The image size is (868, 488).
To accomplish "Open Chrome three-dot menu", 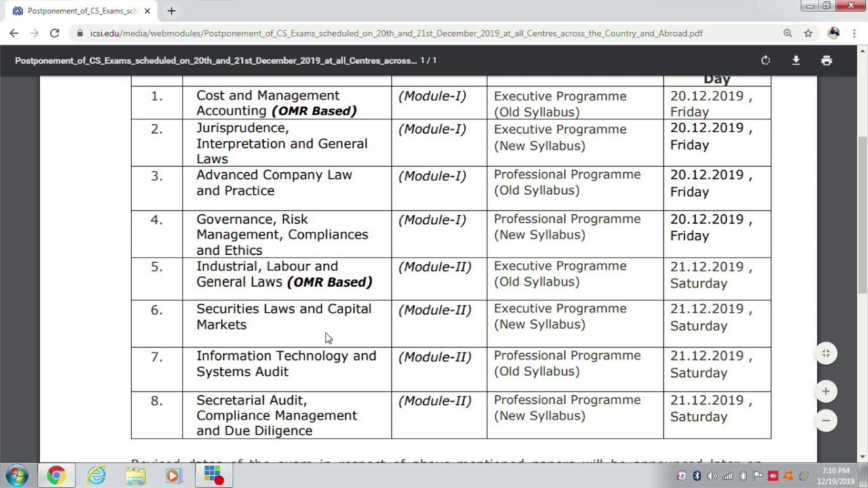I will coord(854,33).
